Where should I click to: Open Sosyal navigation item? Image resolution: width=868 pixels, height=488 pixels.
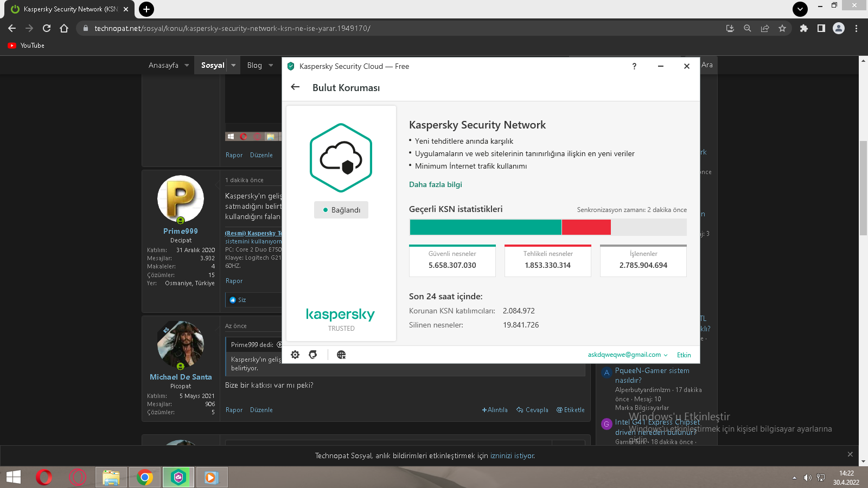[x=213, y=65]
